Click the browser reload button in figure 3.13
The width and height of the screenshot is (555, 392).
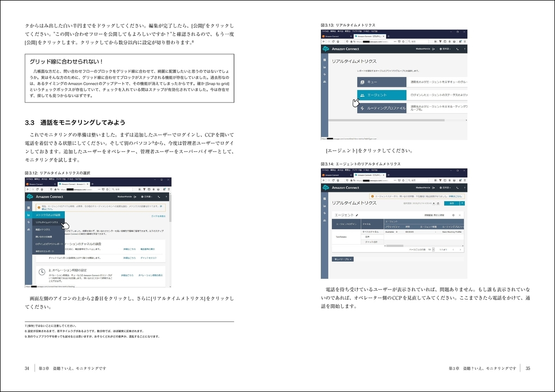click(x=333, y=41)
